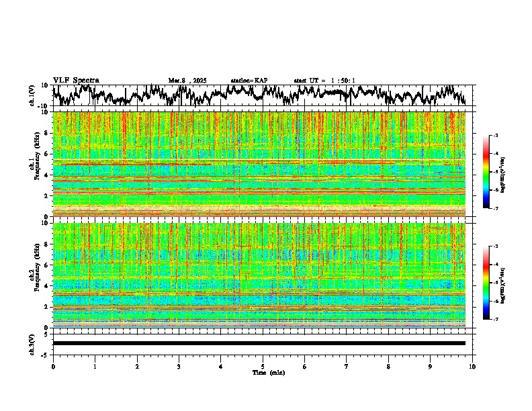Viewport: 532px width, 411px height.
Task: Click the ch.1 spectrogram panel
Action: (259, 164)
